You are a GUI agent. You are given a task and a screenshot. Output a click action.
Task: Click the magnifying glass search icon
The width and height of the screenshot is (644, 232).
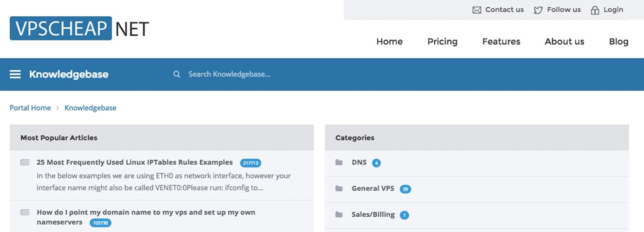[177, 74]
